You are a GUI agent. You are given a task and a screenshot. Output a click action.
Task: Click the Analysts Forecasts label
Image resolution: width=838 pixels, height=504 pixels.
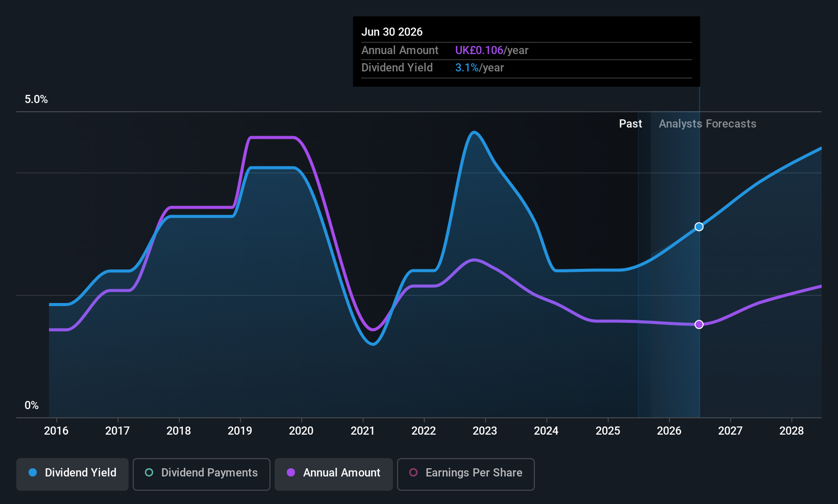coord(707,123)
